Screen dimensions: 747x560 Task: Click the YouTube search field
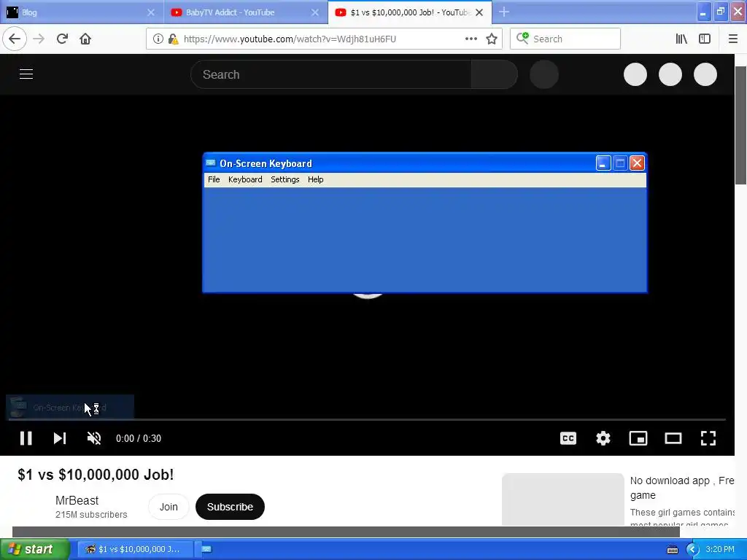(x=330, y=74)
